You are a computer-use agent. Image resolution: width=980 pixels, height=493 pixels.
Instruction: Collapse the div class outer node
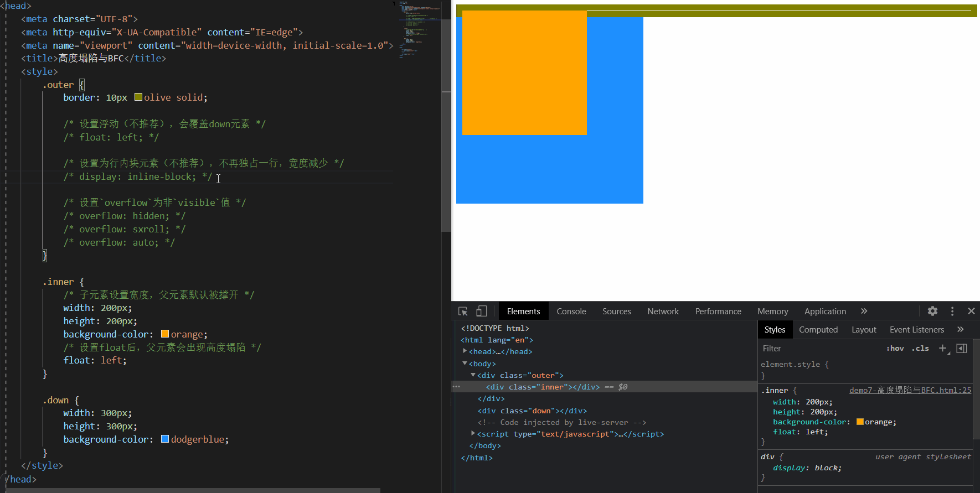tap(473, 375)
